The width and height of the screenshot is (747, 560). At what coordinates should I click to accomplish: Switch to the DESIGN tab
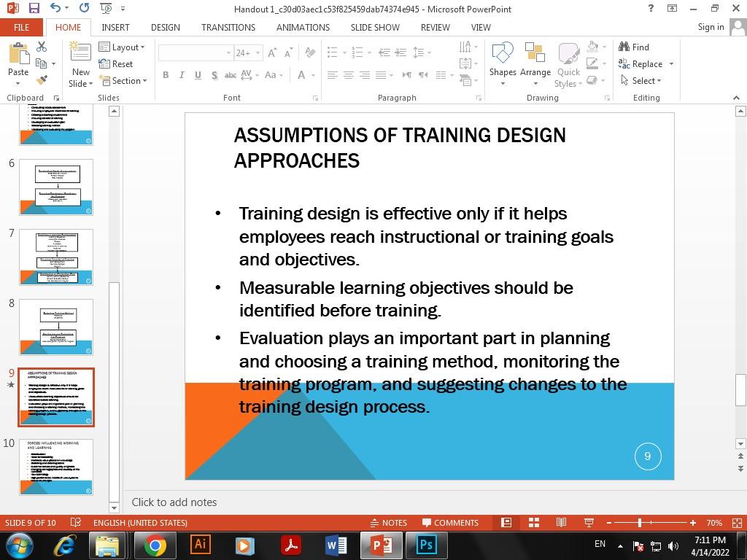[166, 27]
